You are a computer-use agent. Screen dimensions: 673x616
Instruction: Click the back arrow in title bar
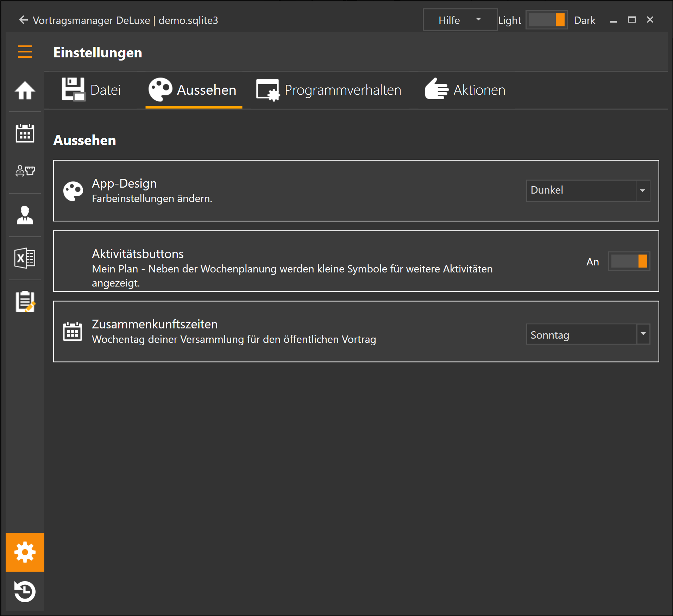pos(23,20)
